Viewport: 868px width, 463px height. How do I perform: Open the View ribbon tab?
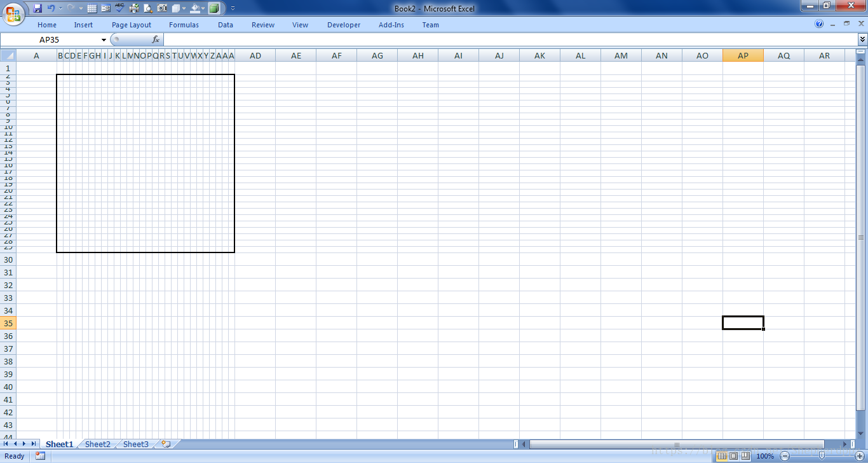301,25
